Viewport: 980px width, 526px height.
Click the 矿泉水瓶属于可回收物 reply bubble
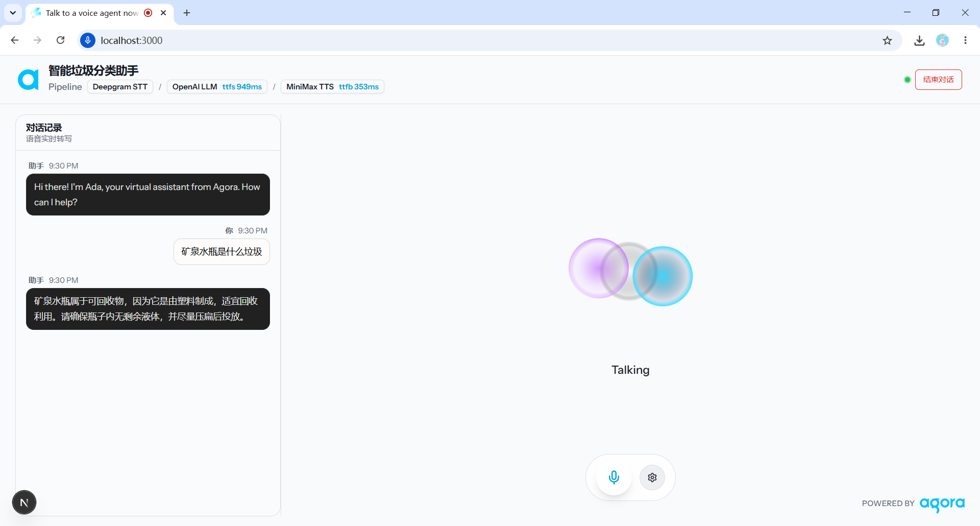pos(148,309)
